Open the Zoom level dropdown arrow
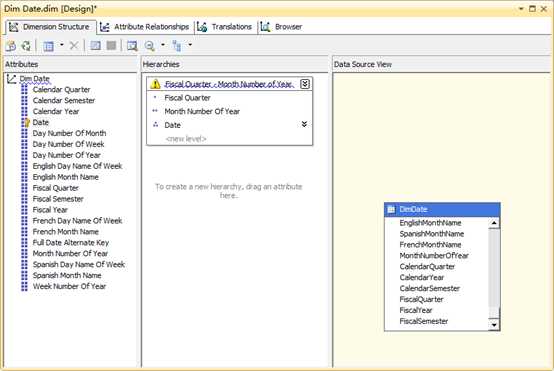This screenshot has width=554, height=371. [163, 45]
